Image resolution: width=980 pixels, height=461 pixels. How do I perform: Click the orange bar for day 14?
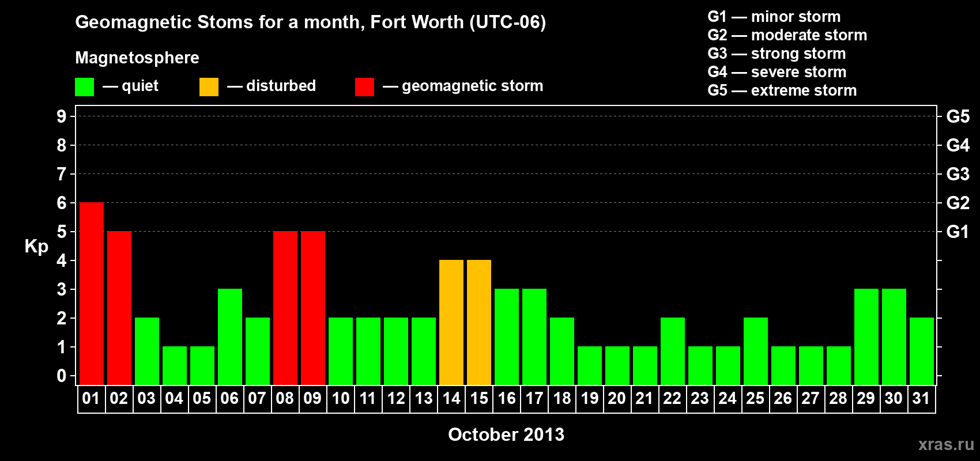451,323
